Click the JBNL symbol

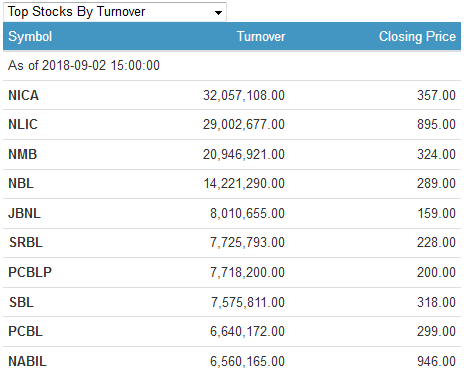point(24,213)
